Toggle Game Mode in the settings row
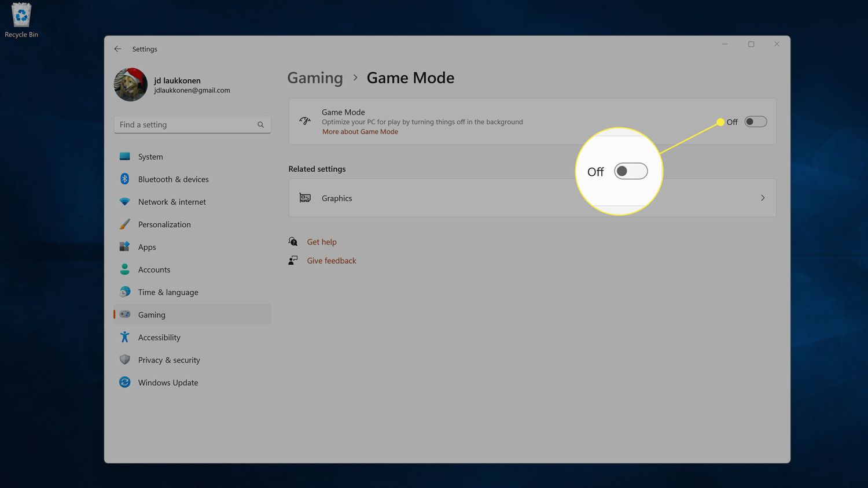The width and height of the screenshot is (868, 488). [755, 121]
